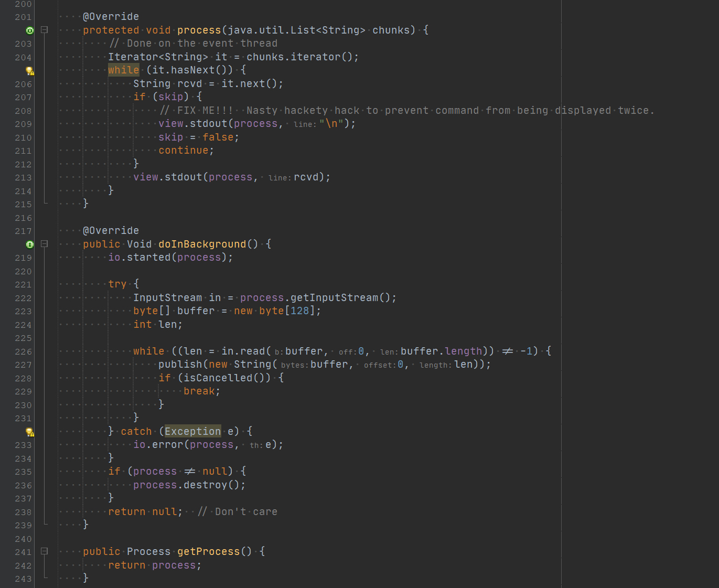
Task: Click the implements-method gutter icon beside doInBackground
Action: [x=30, y=244]
